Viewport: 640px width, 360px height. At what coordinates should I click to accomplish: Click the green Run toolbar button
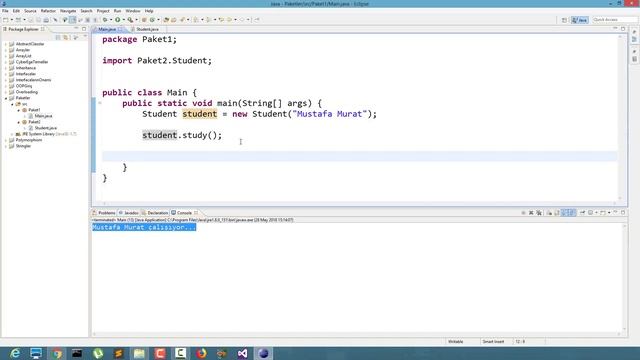pyautogui.click(x=118, y=20)
